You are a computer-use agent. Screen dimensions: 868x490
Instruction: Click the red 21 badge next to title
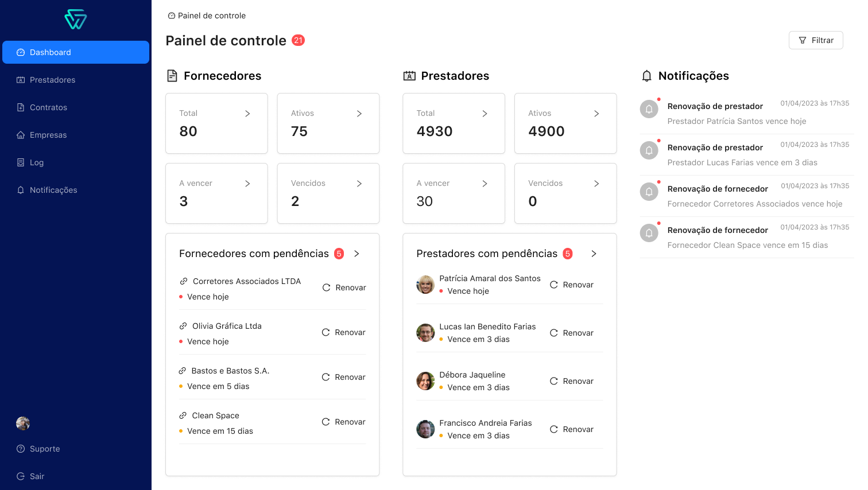pos(298,40)
